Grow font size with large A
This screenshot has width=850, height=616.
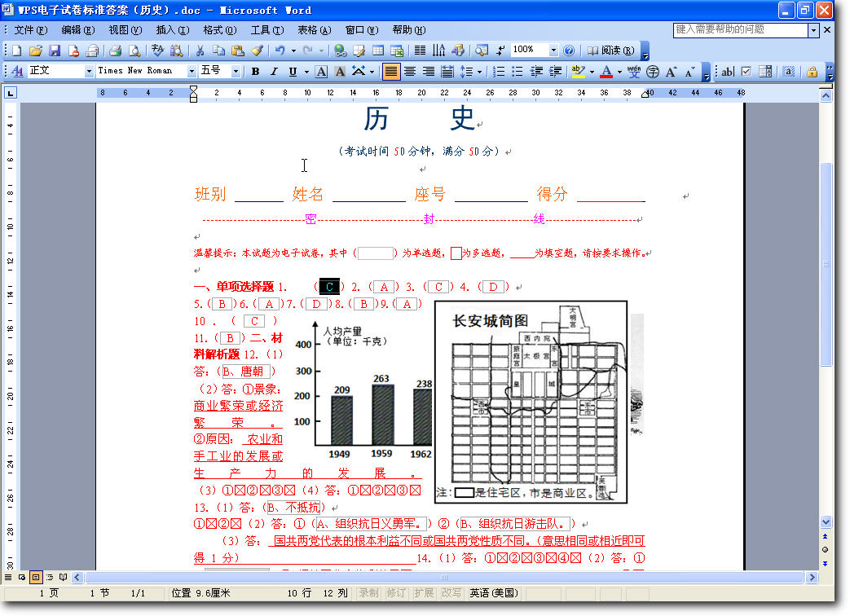point(671,72)
